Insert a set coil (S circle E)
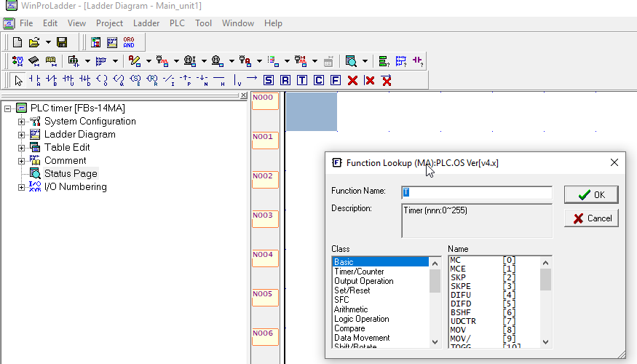637x364 pixels. click(x=135, y=80)
